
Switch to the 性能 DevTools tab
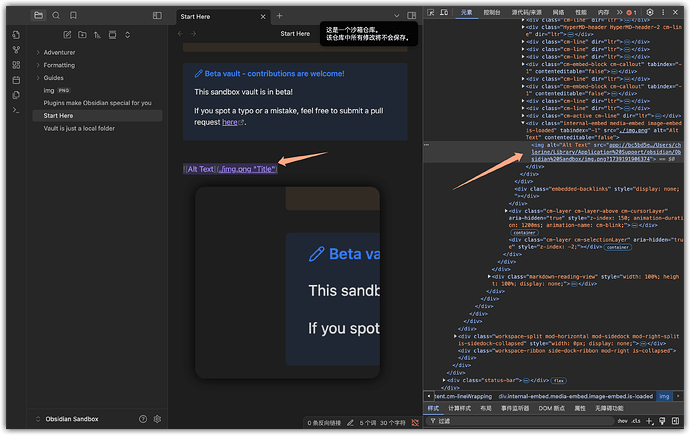tap(581, 12)
